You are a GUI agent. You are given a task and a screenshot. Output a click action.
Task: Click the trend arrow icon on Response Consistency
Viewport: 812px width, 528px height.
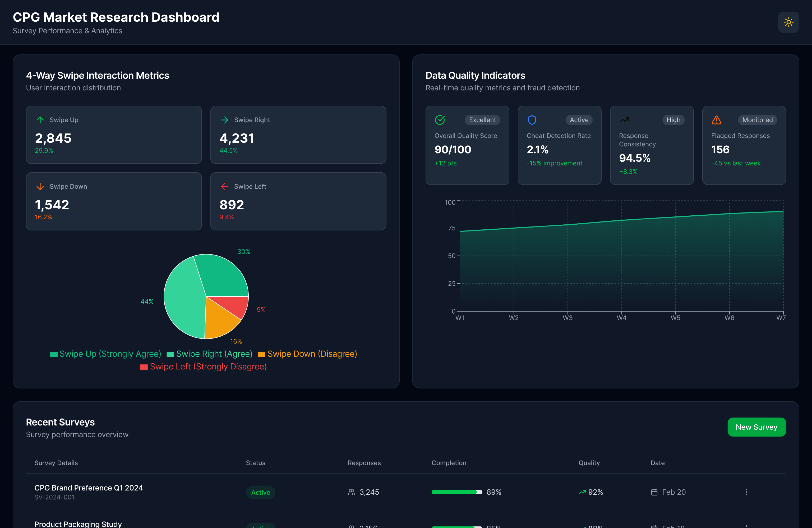click(624, 120)
